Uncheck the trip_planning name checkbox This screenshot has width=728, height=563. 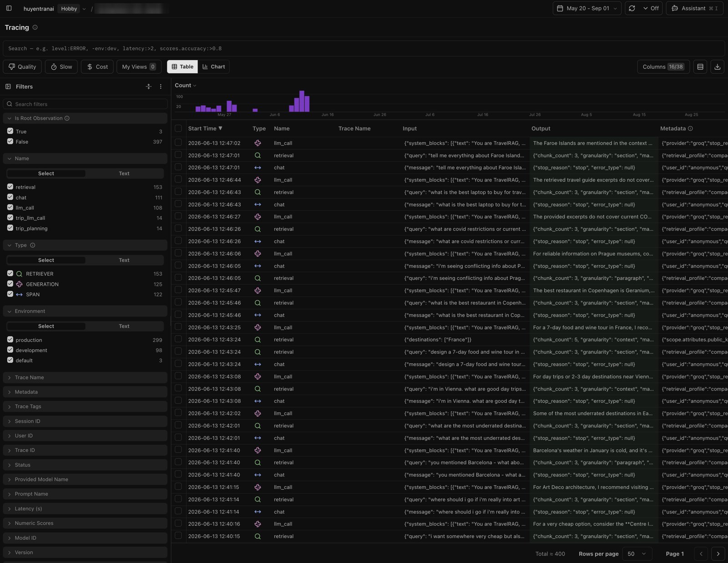[x=10, y=228]
